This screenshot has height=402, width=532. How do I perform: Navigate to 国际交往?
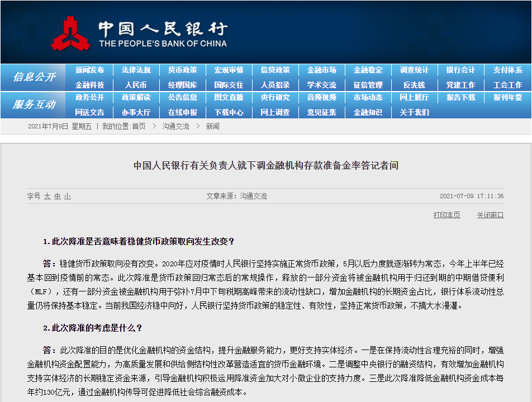(x=229, y=85)
